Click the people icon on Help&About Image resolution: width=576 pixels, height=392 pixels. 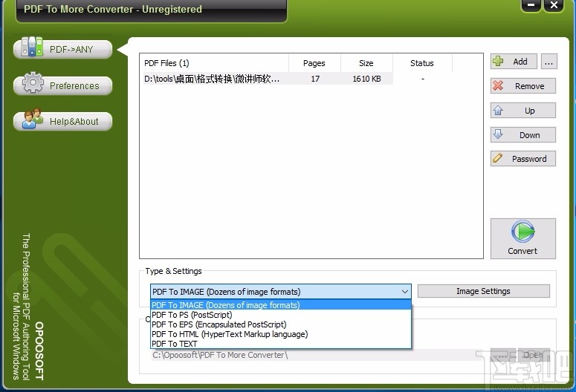coord(32,118)
